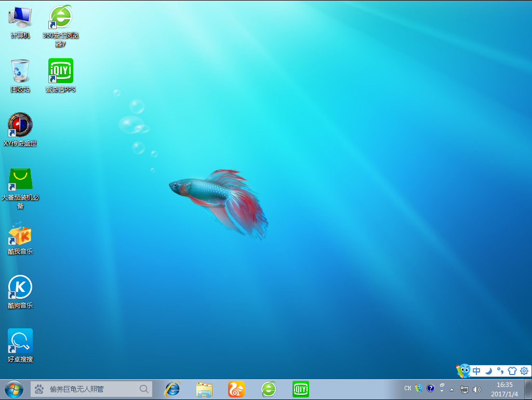532x400 pixels.
Task: Open Windows Explorer folder on taskbar
Action: (204, 389)
